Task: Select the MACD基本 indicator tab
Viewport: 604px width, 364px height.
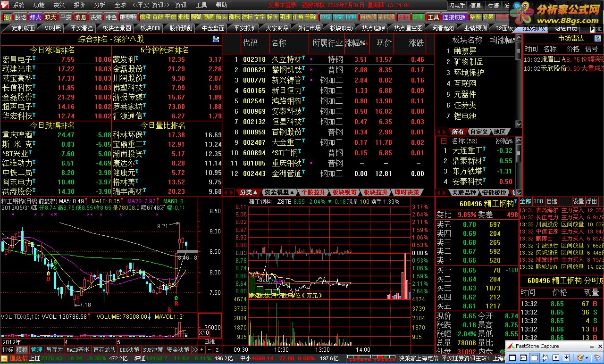Action: coord(78,350)
